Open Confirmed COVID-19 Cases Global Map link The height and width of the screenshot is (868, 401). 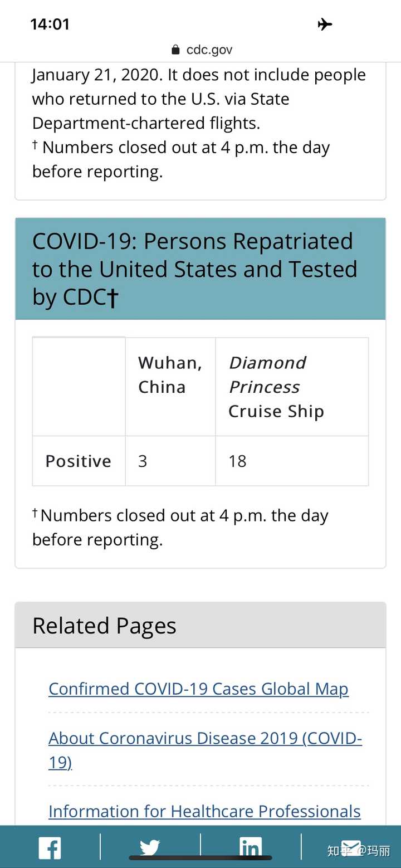(x=198, y=689)
